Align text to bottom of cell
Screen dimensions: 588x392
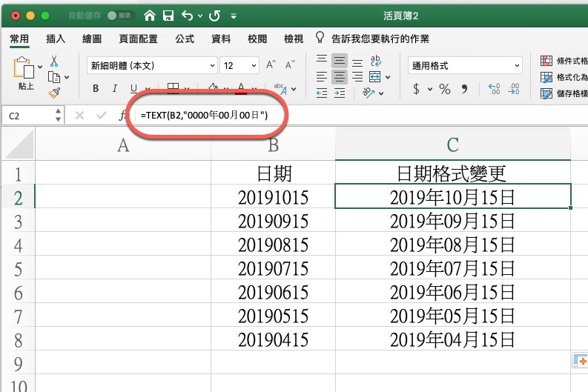click(357, 62)
